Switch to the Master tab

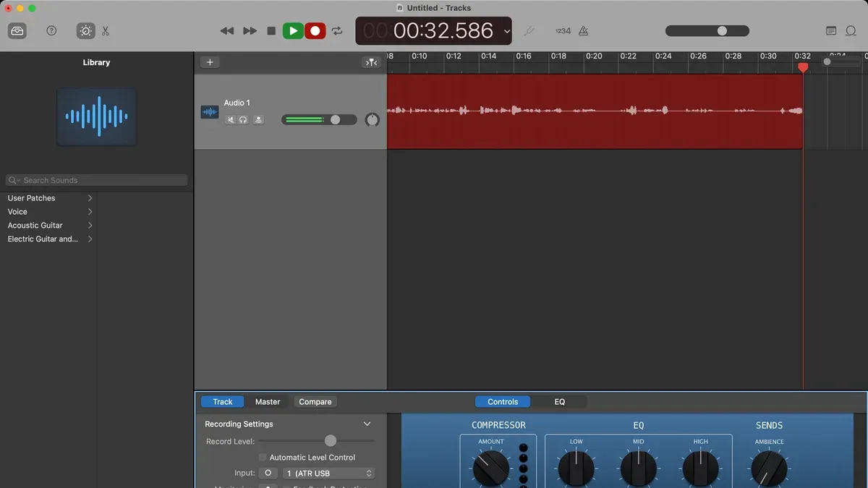pos(268,402)
